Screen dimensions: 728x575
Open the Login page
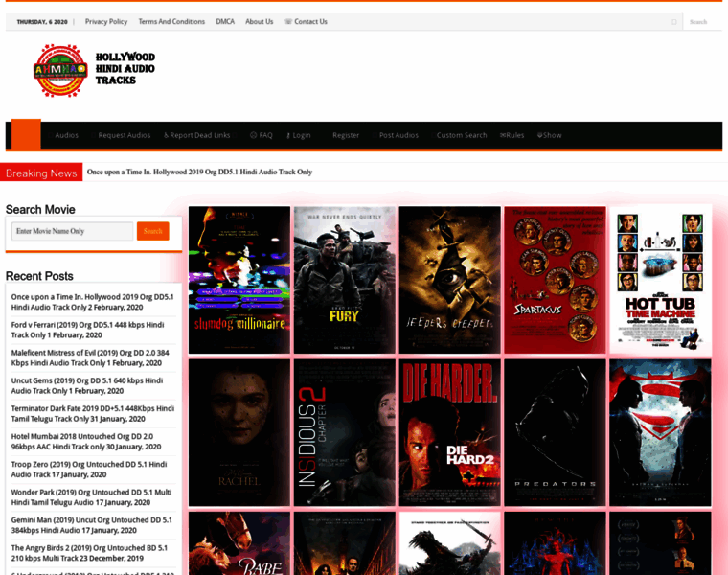(x=299, y=135)
